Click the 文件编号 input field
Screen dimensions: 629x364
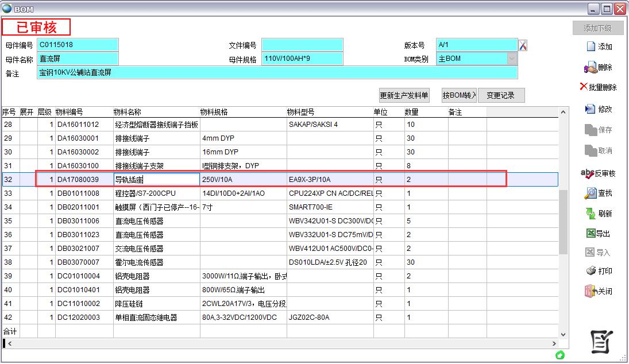coord(302,45)
